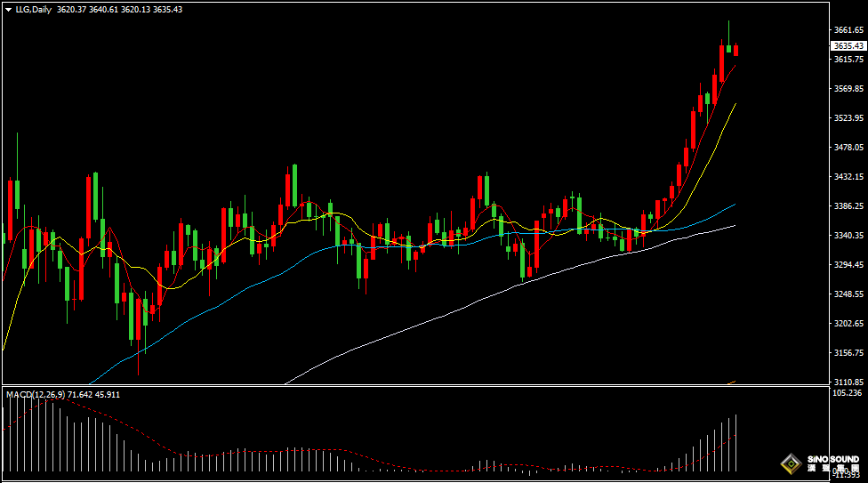Select the price axis label 3523.95

(848, 118)
